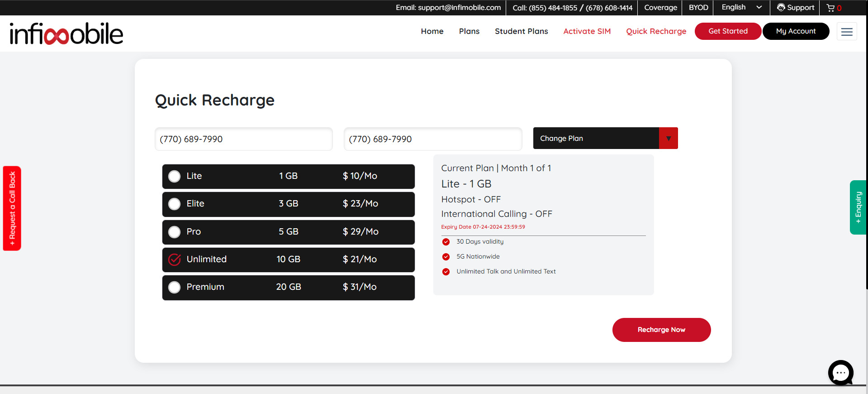The width and height of the screenshot is (868, 394).
Task: Click the Get Started button
Action: click(728, 31)
